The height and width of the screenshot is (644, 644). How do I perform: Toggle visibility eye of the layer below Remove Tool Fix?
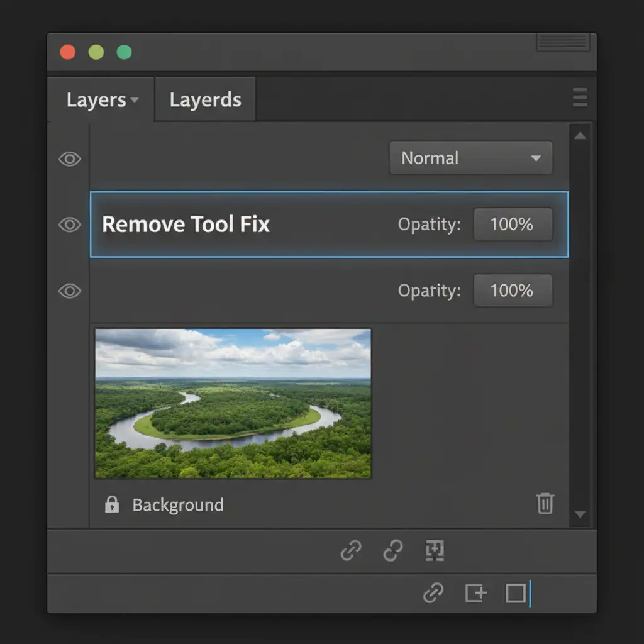(70, 291)
